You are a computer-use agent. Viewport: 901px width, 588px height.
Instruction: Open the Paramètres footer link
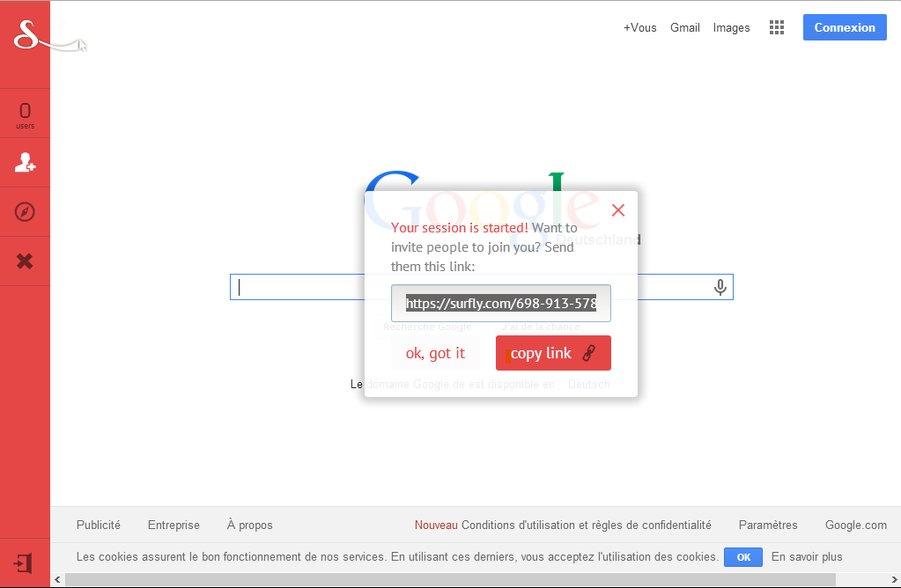tap(768, 525)
